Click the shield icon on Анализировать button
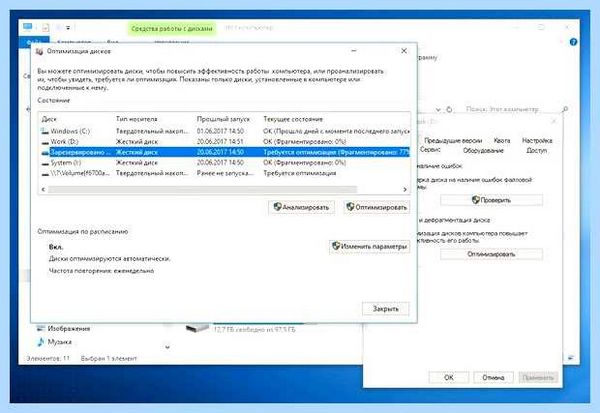Viewport: 600px width, 413px height. 277,207
